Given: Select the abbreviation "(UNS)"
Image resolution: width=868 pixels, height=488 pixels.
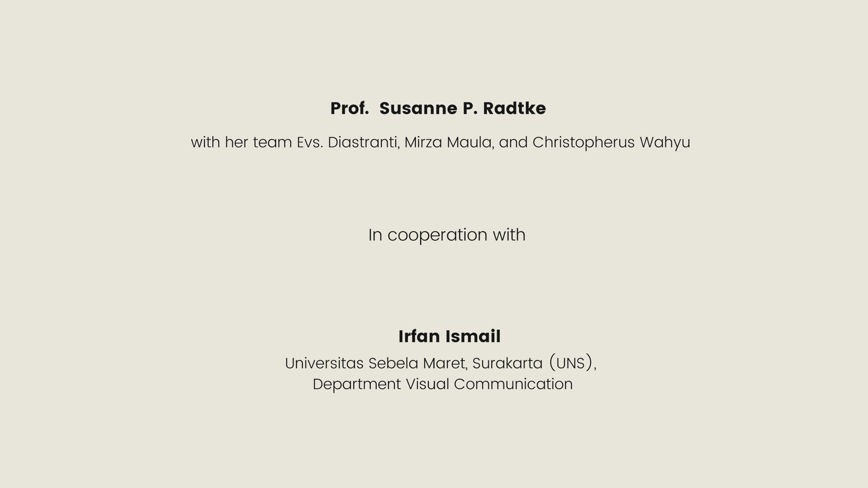Looking at the screenshot, I should coord(571,363).
